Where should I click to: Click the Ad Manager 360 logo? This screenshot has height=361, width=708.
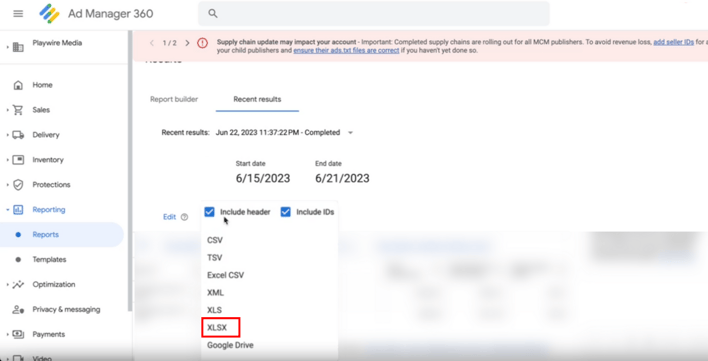click(49, 14)
